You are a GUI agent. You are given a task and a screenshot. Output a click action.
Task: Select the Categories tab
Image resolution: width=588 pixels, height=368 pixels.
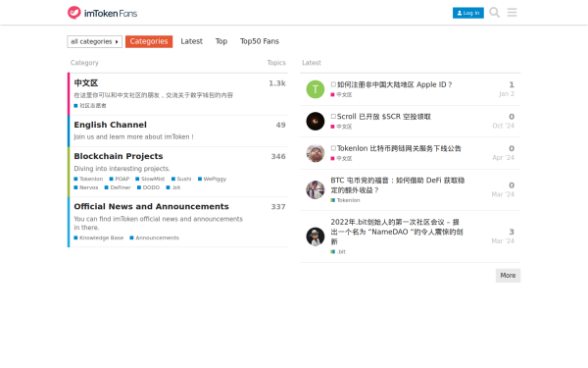coord(149,41)
